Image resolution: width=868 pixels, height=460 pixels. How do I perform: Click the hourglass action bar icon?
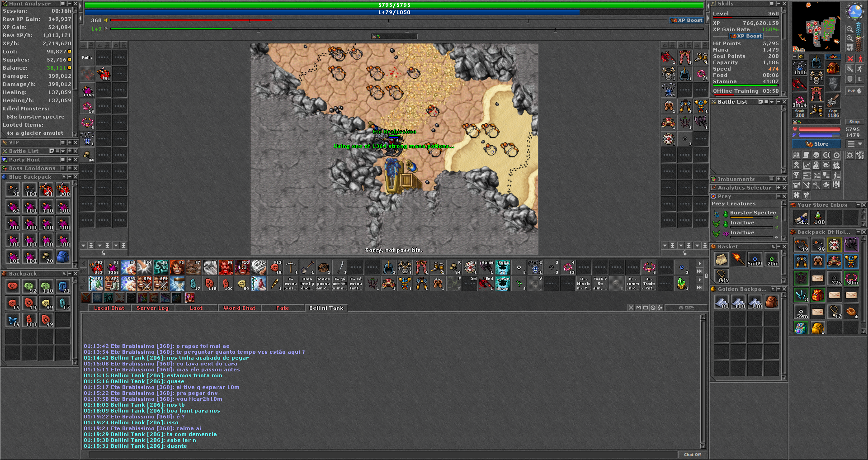pos(177,284)
